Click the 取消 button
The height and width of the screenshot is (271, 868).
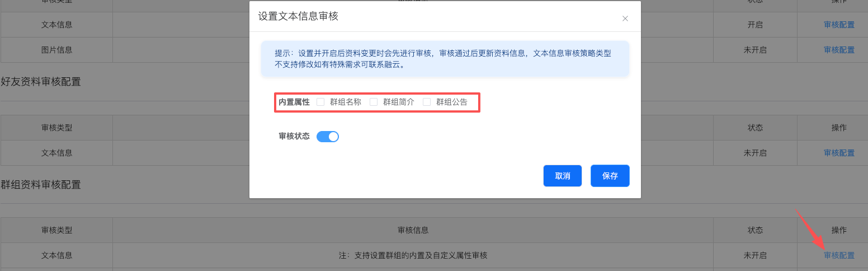click(562, 176)
